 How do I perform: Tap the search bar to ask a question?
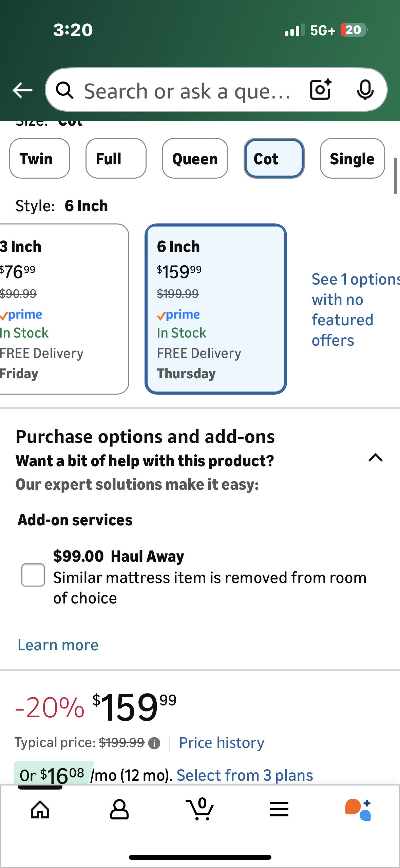click(187, 90)
